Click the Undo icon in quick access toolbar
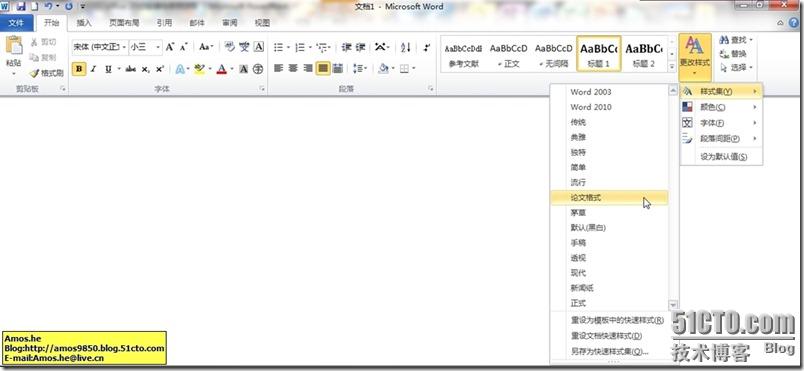Screen dimensions: 804x371 (48, 7)
